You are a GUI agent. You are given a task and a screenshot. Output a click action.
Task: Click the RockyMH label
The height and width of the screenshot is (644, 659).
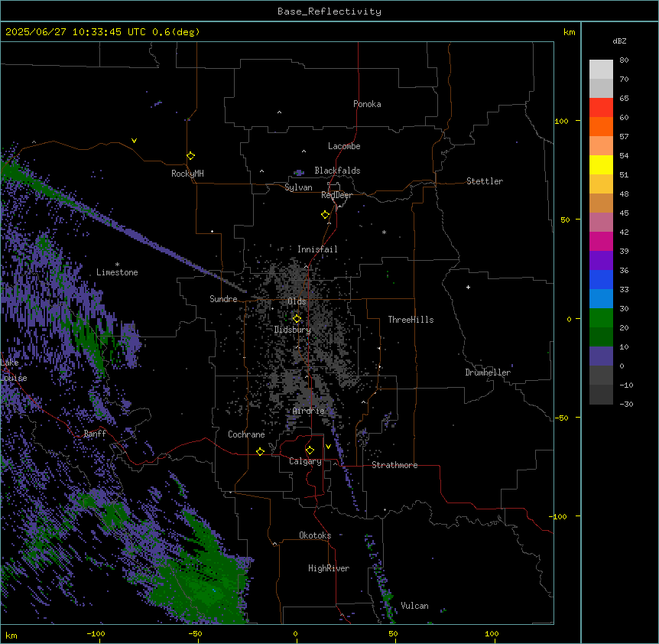(187, 174)
